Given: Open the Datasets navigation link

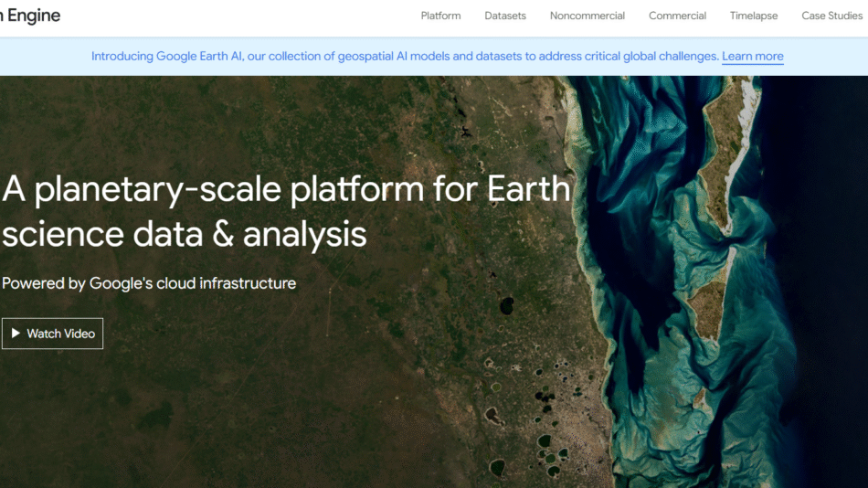Looking at the screenshot, I should 505,16.
